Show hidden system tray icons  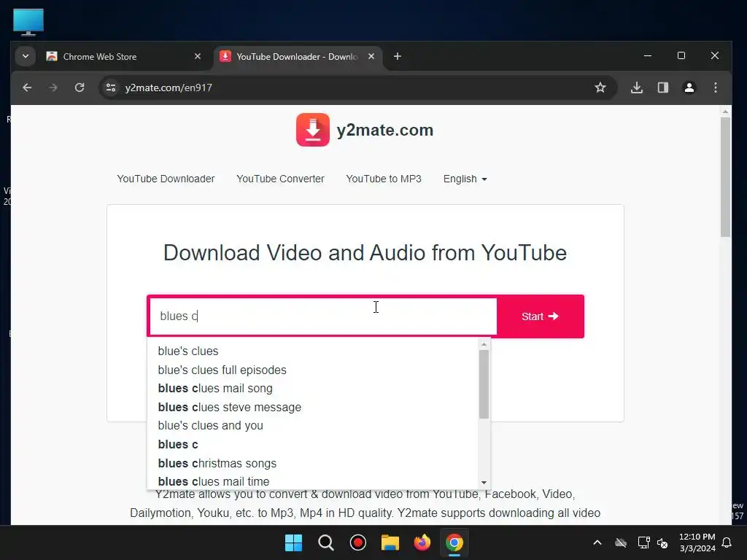(597, 542)
